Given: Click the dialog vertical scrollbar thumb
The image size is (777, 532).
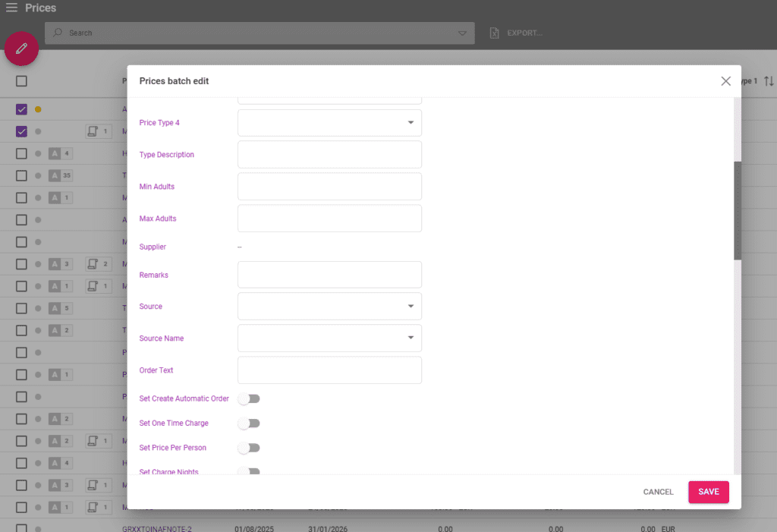Looking at the screenshot, I should [x=738, y=210].
